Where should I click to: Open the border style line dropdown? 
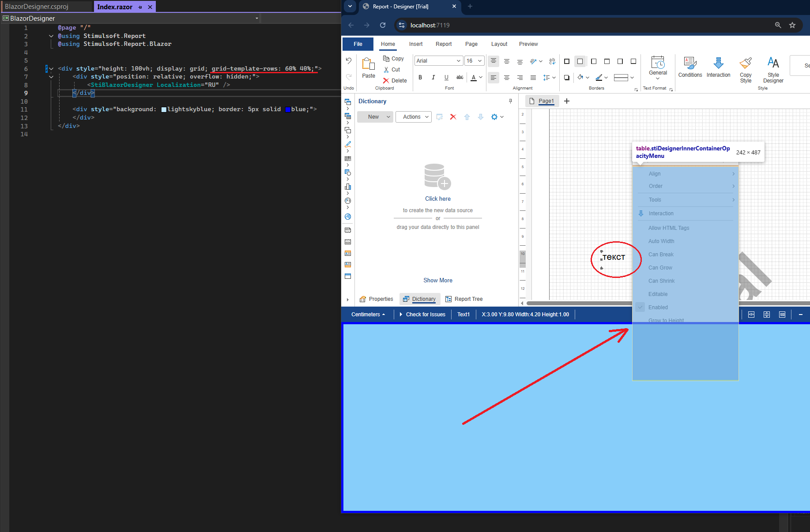click(623, 78)
